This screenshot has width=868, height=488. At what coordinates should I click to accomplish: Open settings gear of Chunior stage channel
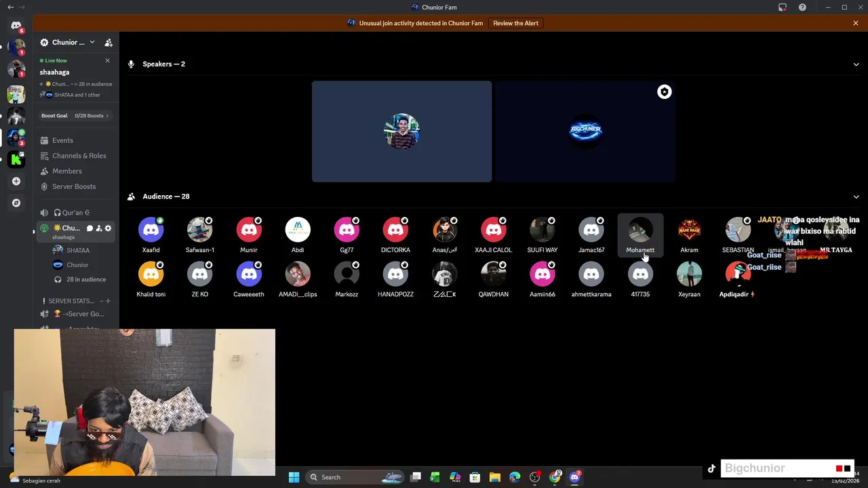[108, 228]
